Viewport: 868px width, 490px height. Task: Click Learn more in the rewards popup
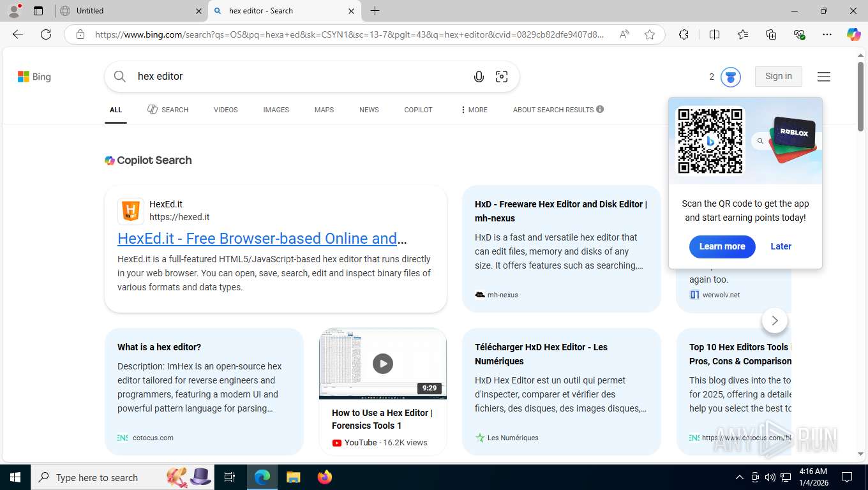coord(722,246)
